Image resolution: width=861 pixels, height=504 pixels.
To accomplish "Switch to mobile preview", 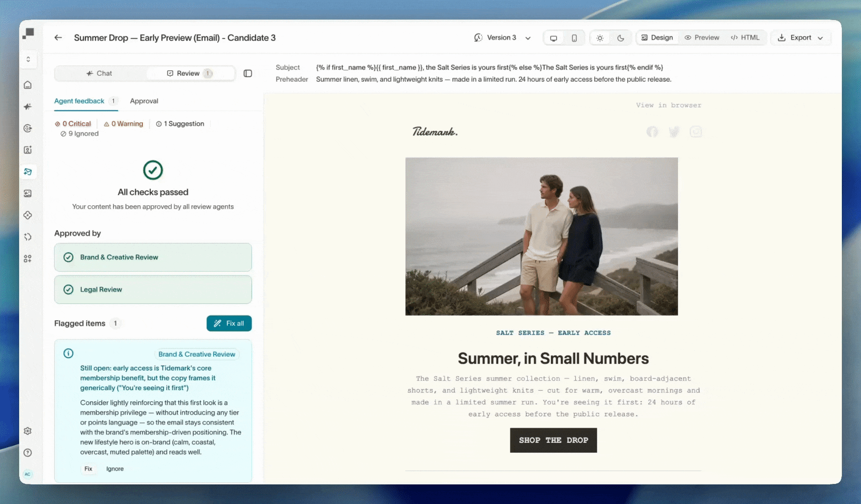I will [574, 38].
